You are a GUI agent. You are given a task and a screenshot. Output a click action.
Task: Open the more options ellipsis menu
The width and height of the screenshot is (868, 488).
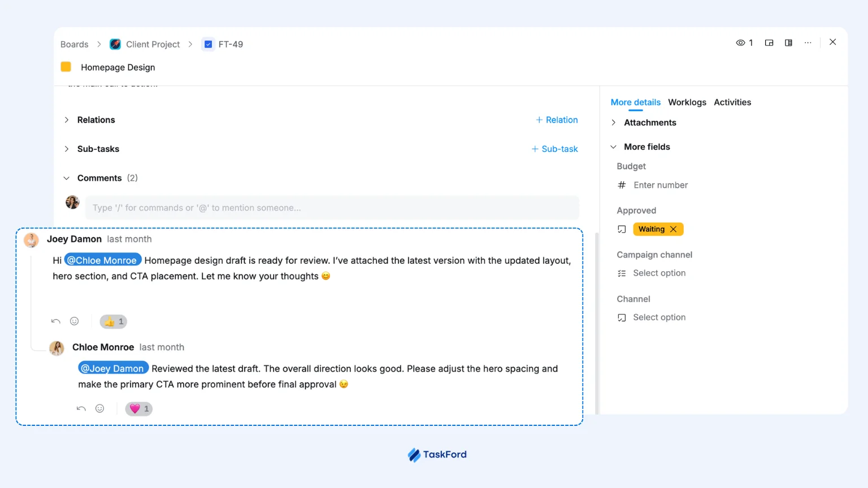pyautogui.click(x=808, y=43)
